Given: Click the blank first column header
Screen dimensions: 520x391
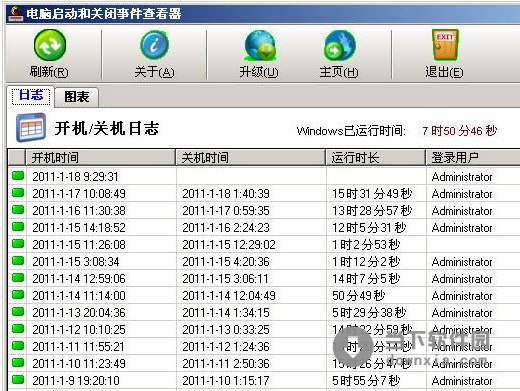Looking at the screenshot, I should [x=17, y=157].
